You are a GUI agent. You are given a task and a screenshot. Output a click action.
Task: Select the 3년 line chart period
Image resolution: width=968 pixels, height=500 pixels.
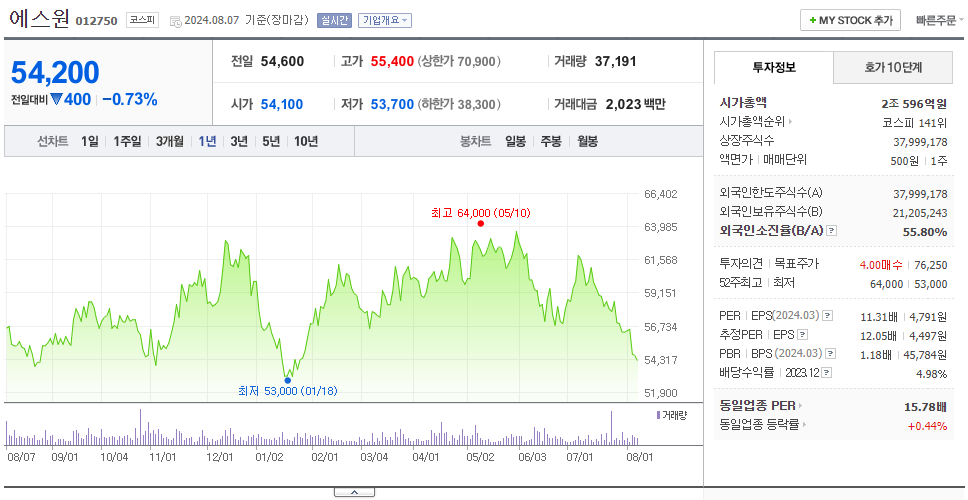239,141
